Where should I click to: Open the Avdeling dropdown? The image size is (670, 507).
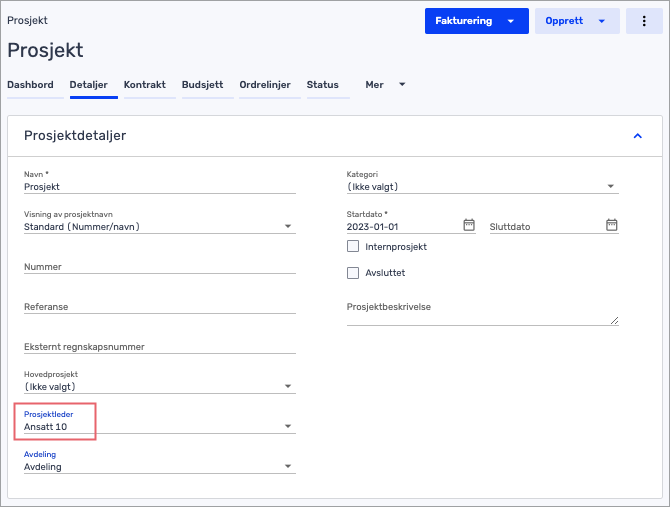(160, 466)
